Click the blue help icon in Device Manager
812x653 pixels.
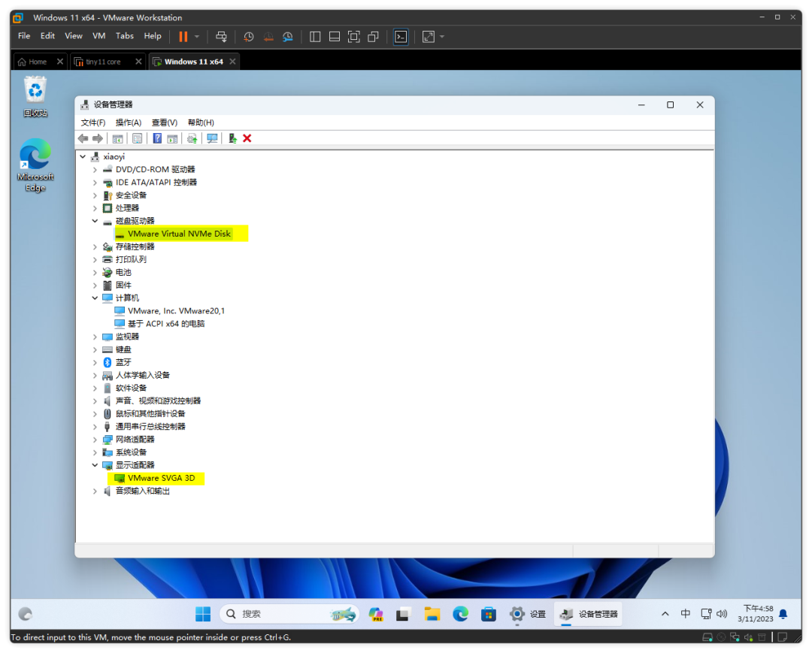(157, 138)
